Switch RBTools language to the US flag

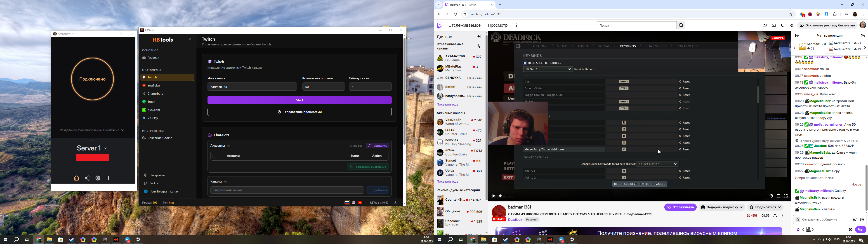(x=354, y=203)
